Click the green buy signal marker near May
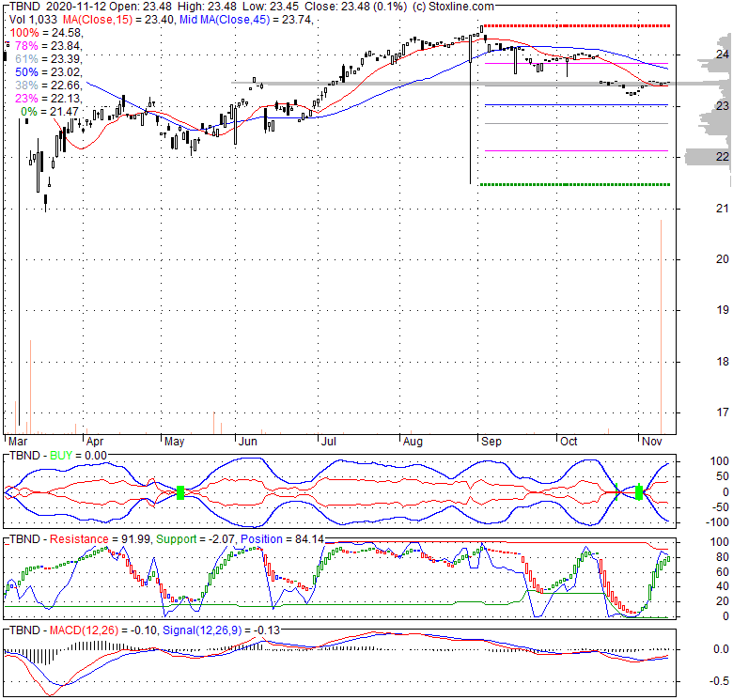Image resolution: width=733 pixels, height=700 pixels. (180, 492)
